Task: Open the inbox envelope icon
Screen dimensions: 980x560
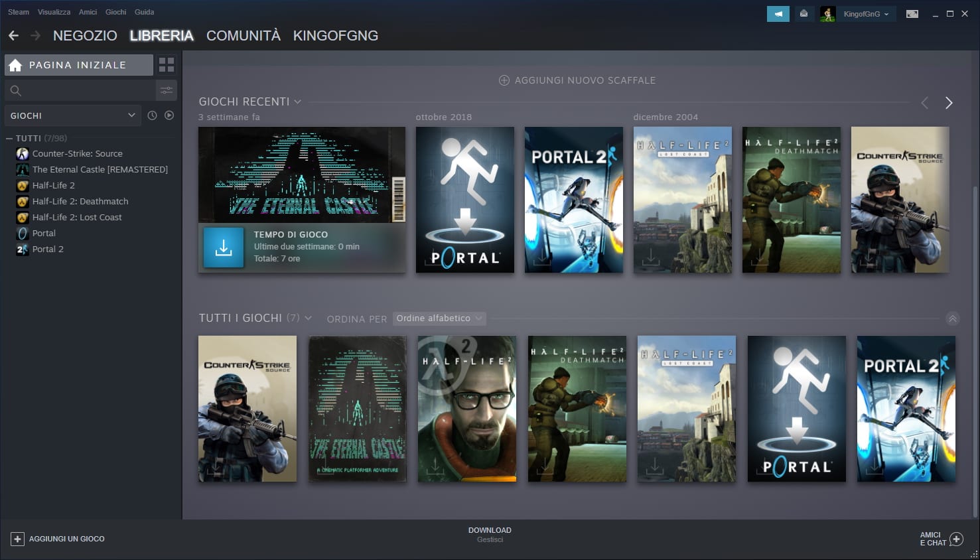Action: point(804,14)
